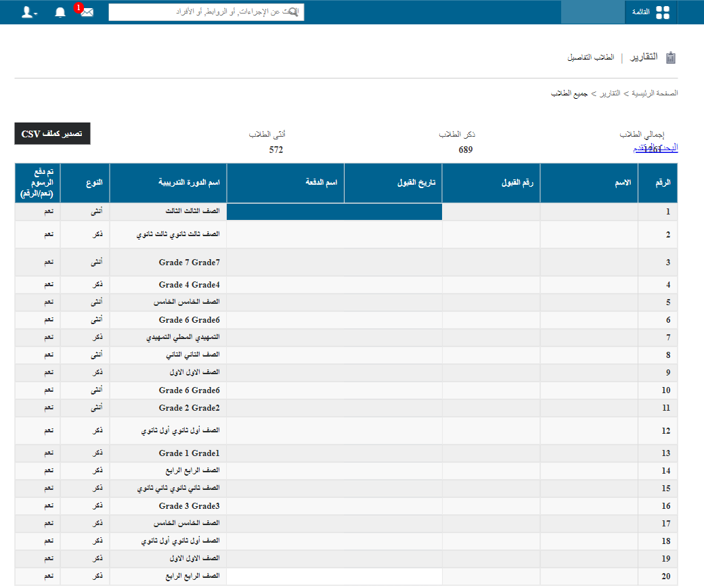Select the gender cell in row 3

[x=85, y=263]
